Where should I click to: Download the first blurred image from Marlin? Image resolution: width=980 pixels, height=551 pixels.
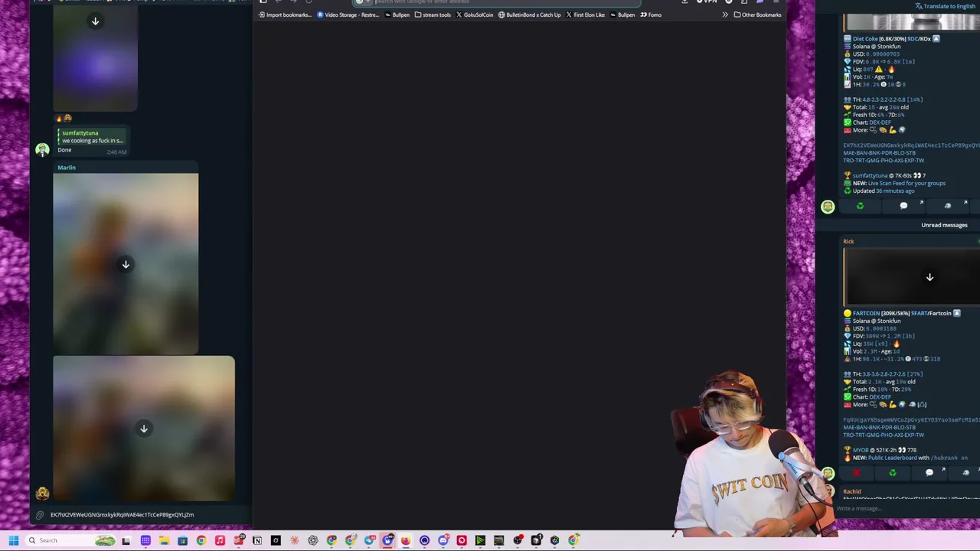point(126,264)
